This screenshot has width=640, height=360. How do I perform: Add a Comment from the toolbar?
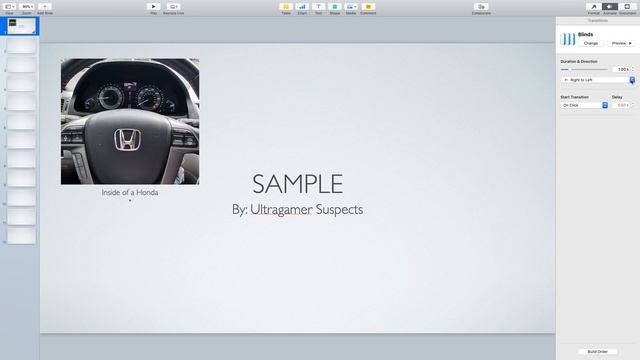click(x=368, y=7)
